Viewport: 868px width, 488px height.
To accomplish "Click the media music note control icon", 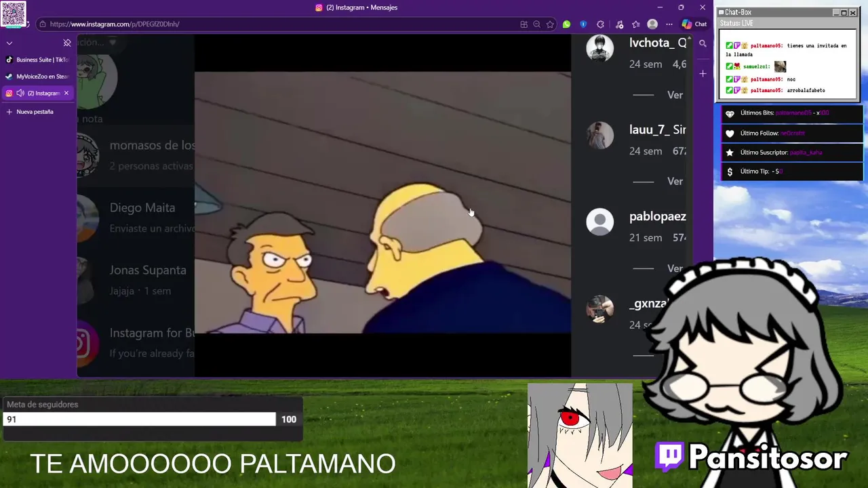I will [x=620, y=24].
